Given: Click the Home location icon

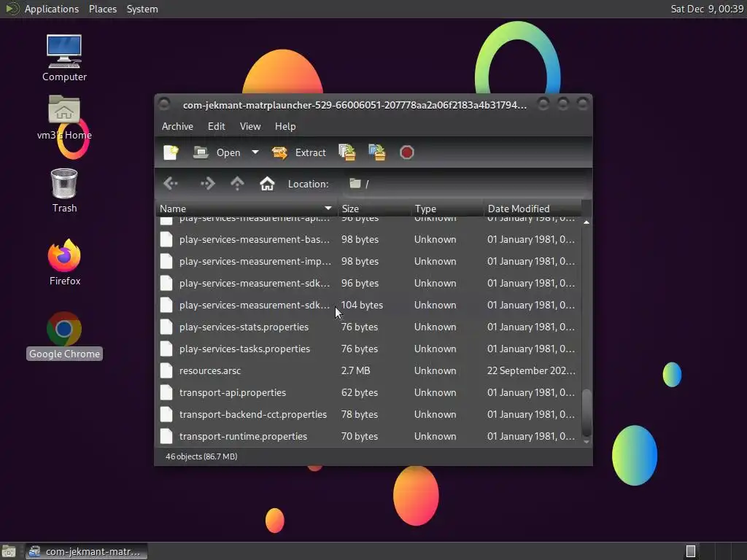Looking at the screenshot, I should click(x=267, y=183).
